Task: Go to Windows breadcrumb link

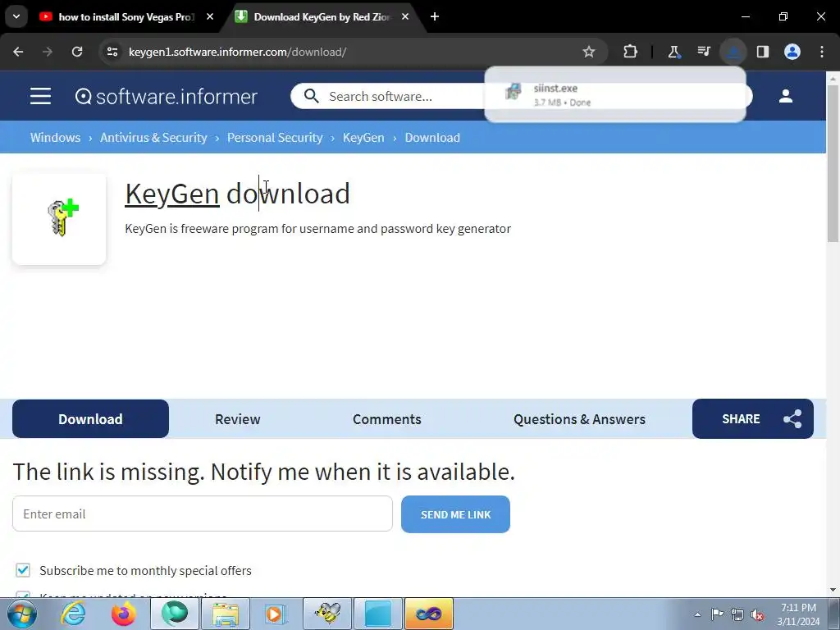Action: [x=55, y=138]
